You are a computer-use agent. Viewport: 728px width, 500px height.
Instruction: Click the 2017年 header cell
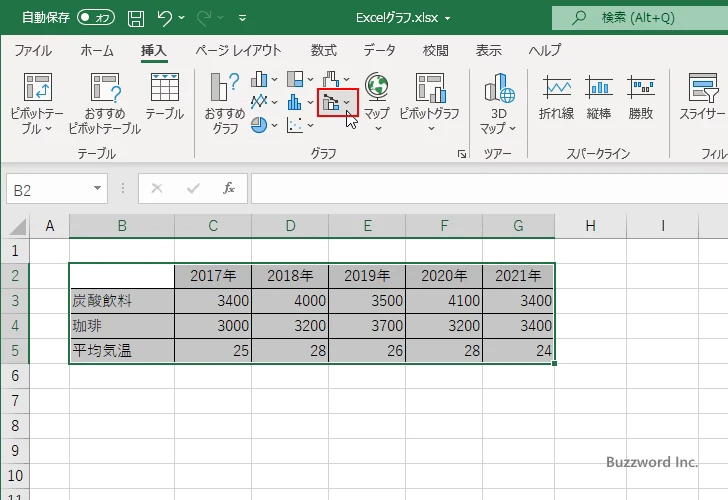coord(213,276)
